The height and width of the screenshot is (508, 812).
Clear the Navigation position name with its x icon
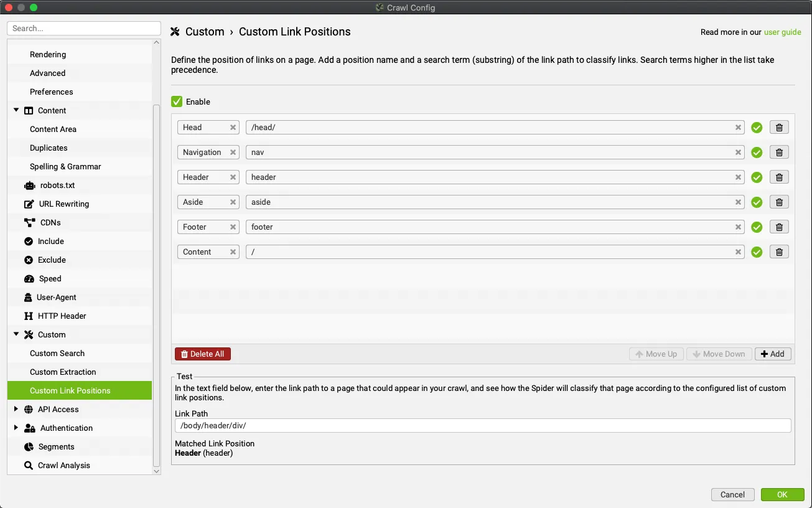[233, 153]
